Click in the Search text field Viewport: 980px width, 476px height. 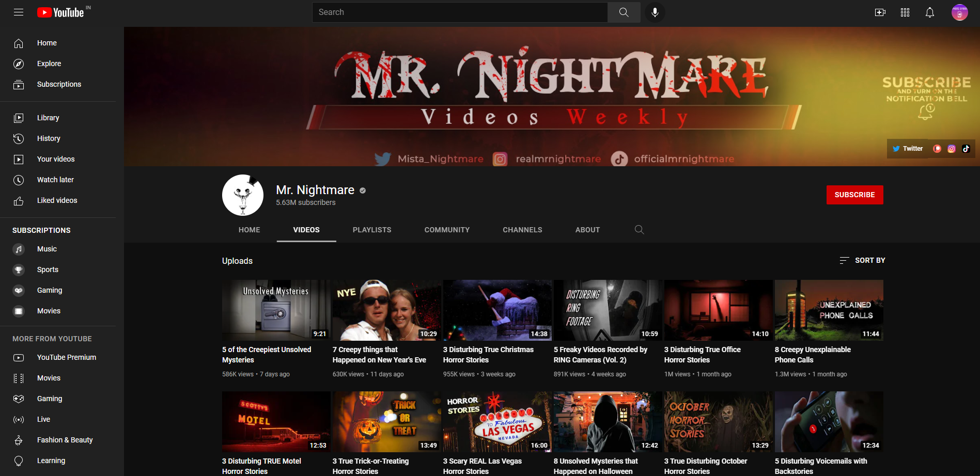tap(460, 12)
